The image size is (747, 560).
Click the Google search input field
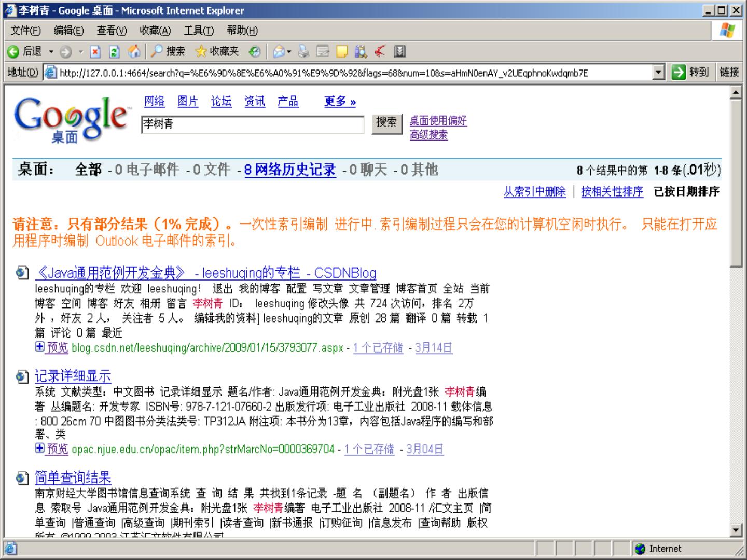click(x=252, y=124)
